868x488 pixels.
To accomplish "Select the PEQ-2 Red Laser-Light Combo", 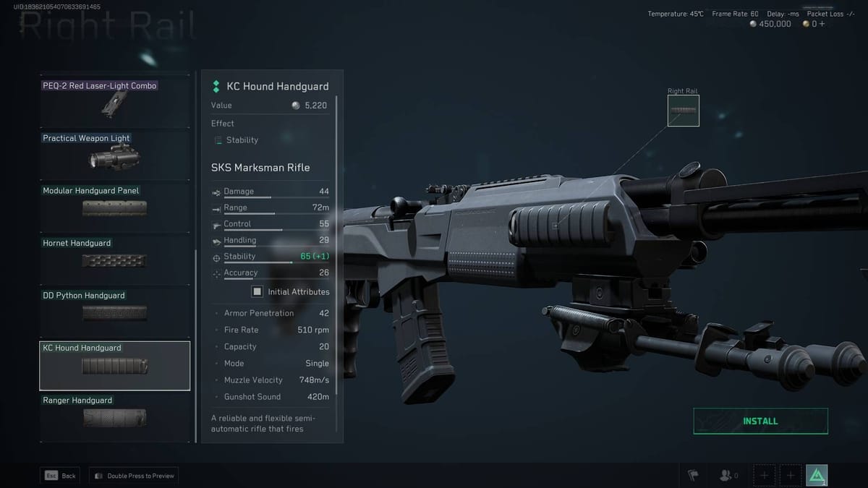I will 114,100.
